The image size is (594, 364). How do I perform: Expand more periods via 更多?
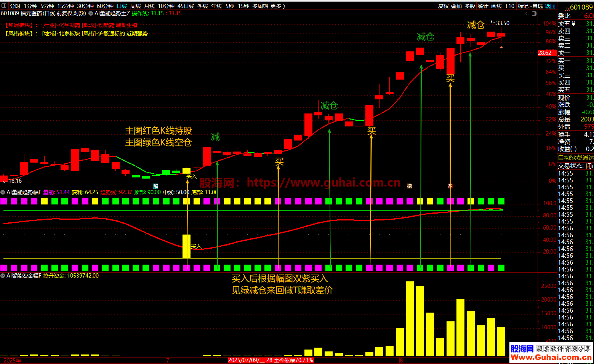(278, 6)
